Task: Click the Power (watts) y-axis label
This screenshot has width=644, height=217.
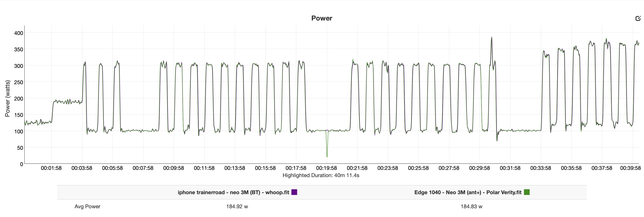Action: click(x=7, y=98)
